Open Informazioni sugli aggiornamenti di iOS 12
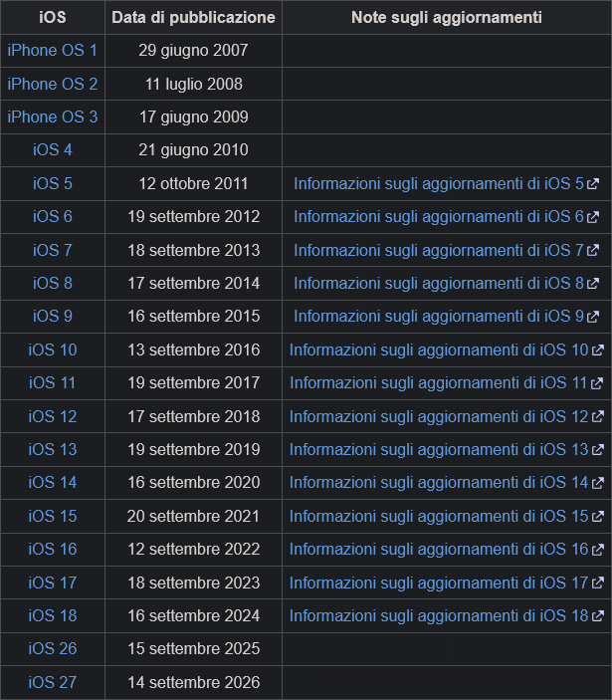This screenshot has height=700, width=612. pyautogui.click(x=447, y=416)
